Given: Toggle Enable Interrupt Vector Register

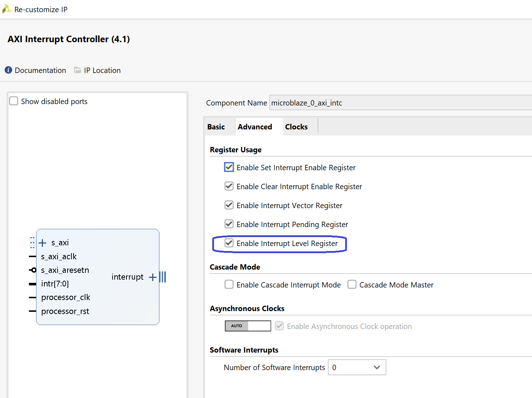Looking at the screenshot, I should tap(229, 205).
